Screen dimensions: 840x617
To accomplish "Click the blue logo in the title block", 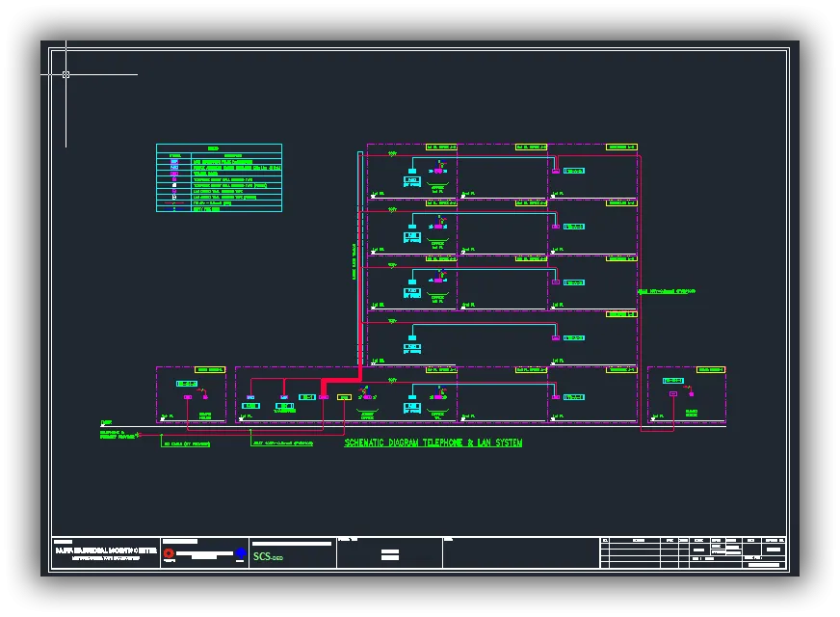I will point(241,553).
